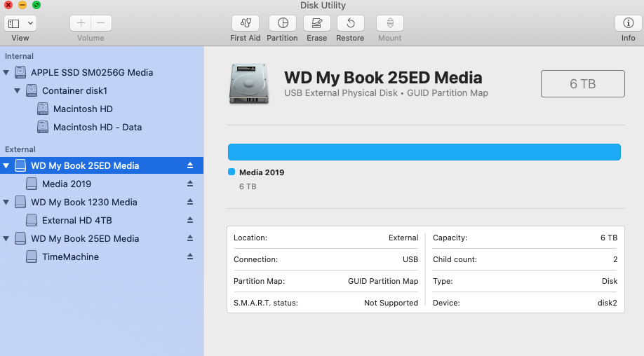This screenshot has width=644, height=356.
Task: Collapse the Container disk1 triangle
Action: [18, 90]
